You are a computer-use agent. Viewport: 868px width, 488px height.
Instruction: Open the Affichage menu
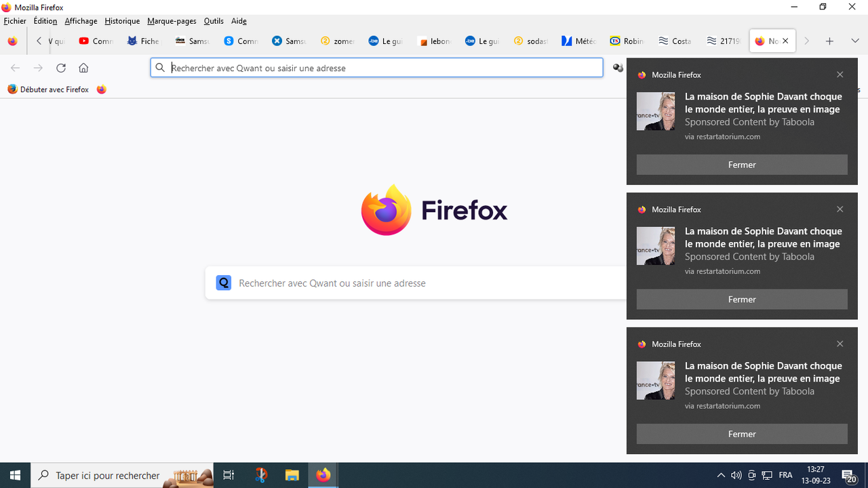[81, 21]
